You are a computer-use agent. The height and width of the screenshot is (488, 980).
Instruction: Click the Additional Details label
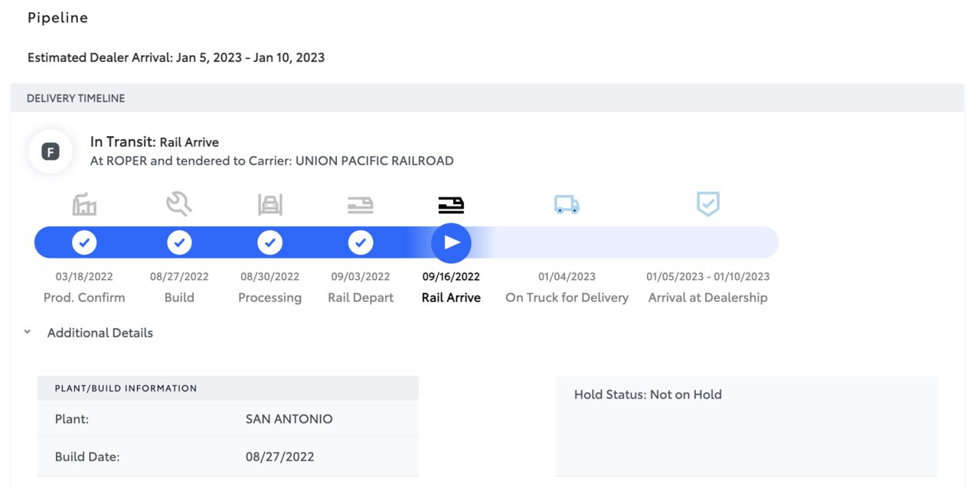[x=100, y=333]
